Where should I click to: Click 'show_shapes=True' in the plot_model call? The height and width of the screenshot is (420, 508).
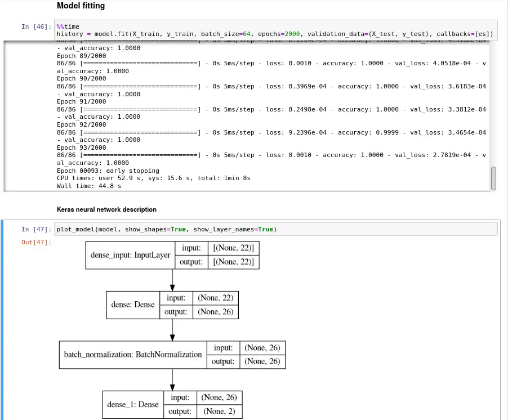click(x=155, y=229)
